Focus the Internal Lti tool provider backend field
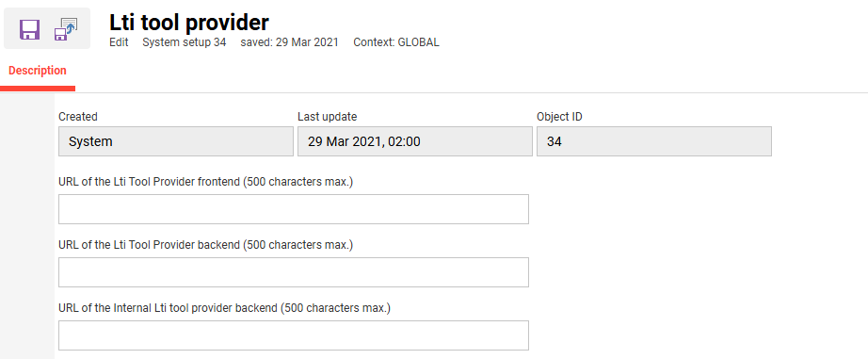 pyautogui.click(x=294, y=335)
